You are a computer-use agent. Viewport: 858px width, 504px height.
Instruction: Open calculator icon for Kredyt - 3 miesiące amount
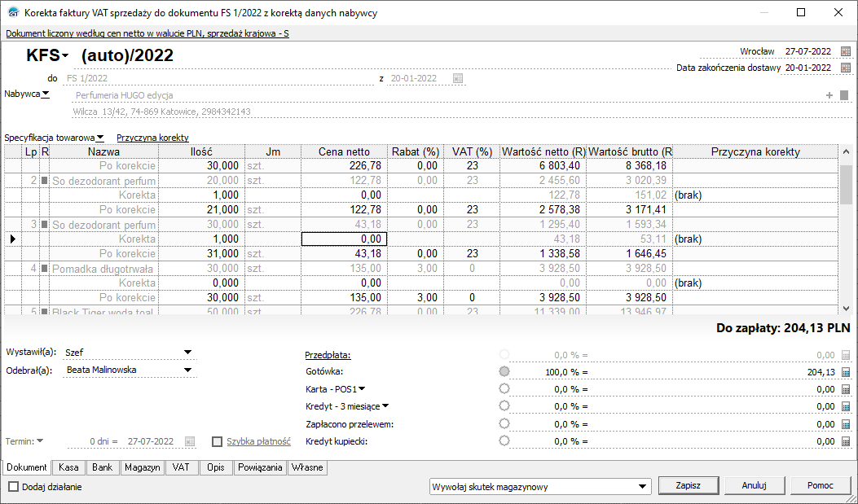(846, 406)
